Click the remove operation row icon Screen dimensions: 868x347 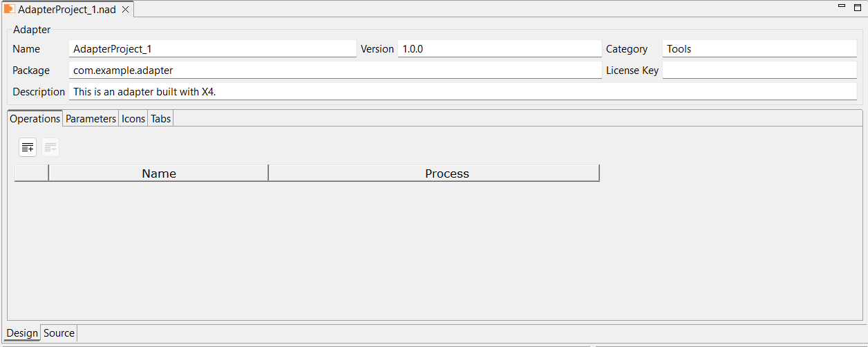(x=50, y=147)
